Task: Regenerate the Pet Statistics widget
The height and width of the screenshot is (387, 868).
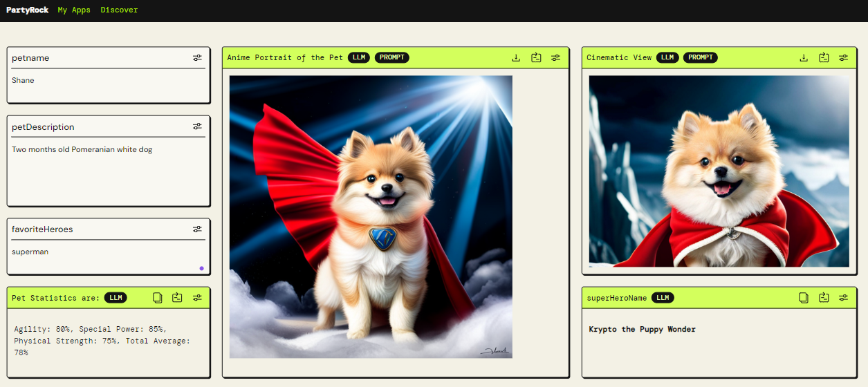Action: pyautogui.click(x=177, y=298)
